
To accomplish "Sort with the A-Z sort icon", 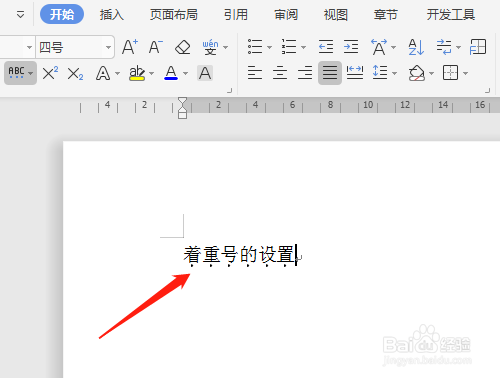I will (416, 47).
